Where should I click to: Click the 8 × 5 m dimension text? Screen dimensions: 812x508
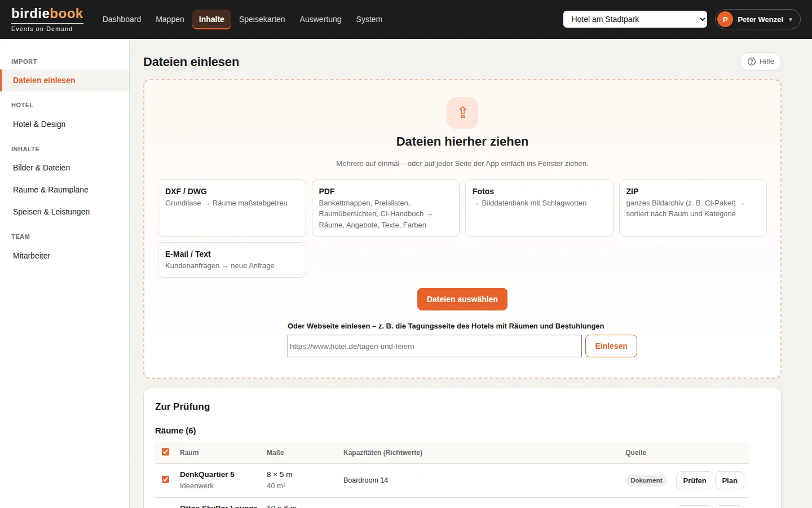tap(280, 475)
